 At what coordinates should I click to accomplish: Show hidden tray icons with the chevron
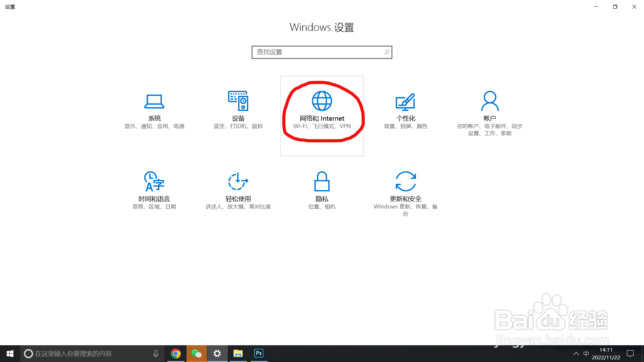pyautogui.click(x=576, y=354)
